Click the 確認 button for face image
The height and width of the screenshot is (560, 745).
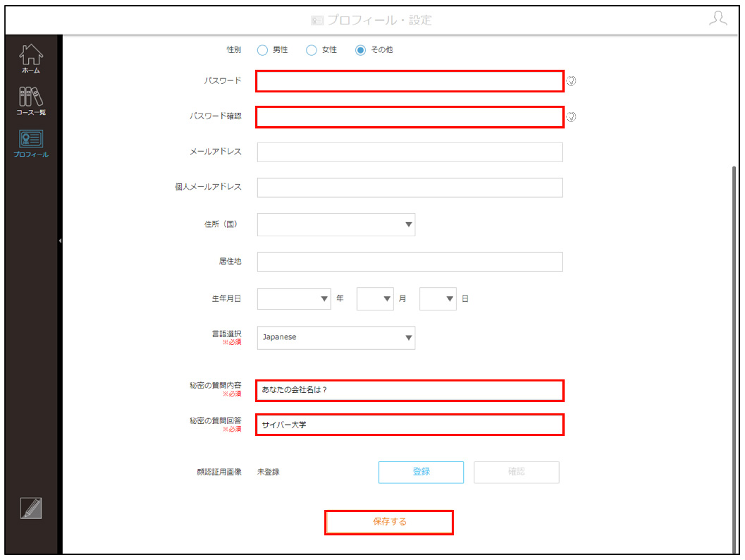pos(516,472)
